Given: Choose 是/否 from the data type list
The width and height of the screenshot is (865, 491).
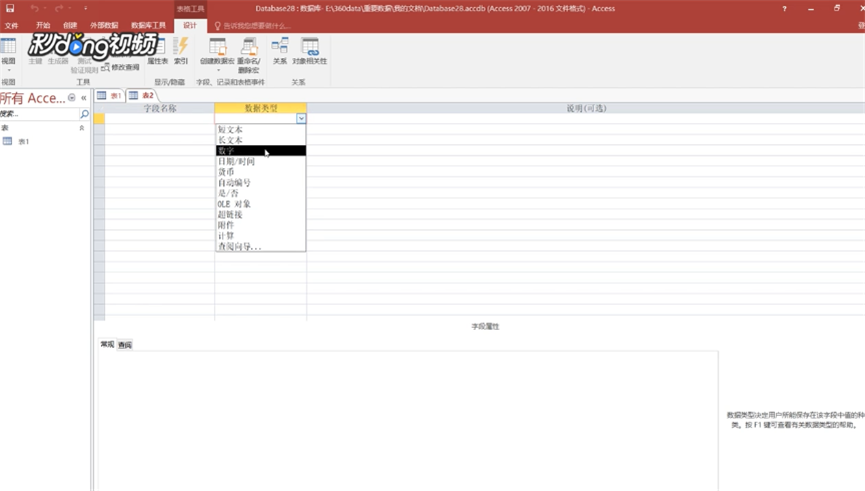Looking at the screenshot, I should [x=260, y=193].
